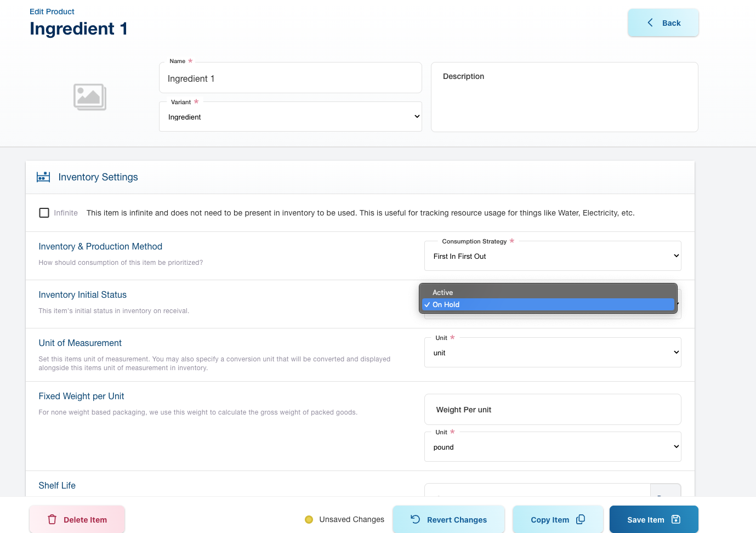Open the unit of measurement dropdown
The width and height of the screenshot is (756, 533).
point(553,353)
